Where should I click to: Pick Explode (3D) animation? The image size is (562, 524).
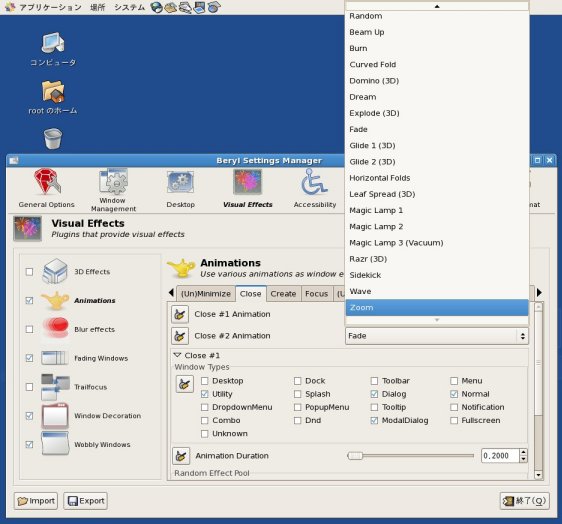437,113
